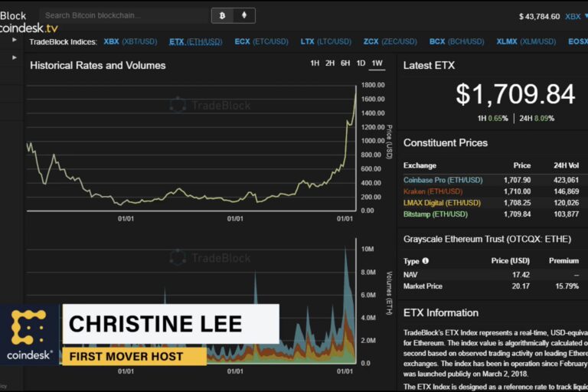The height and width of the screenshot is (392, 588).
Task: Click the Price column header in Constituent Prices
Action: point(522,165)
